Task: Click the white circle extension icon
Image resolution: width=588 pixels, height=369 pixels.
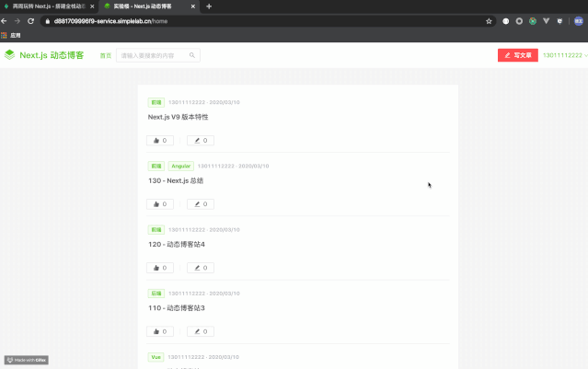Action: 506,21
